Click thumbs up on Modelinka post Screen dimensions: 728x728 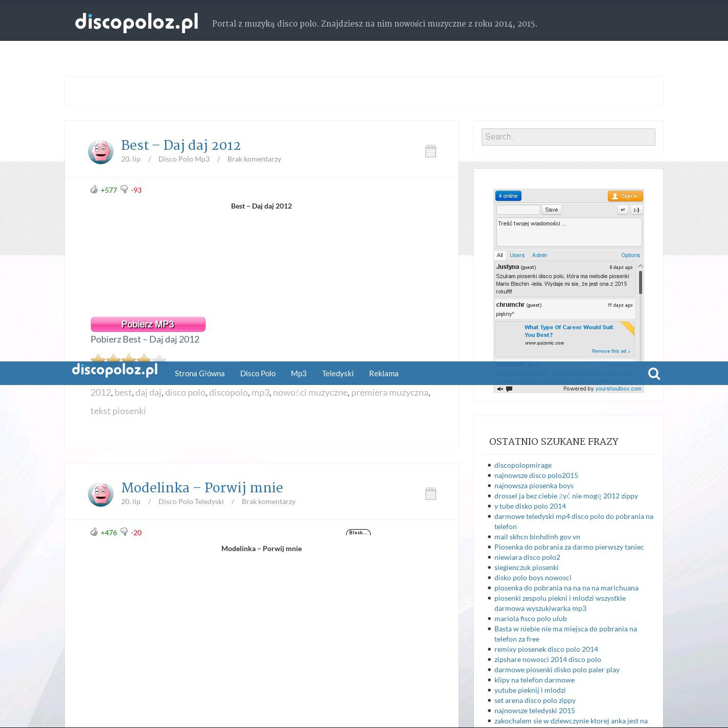[x=94, y=532]
